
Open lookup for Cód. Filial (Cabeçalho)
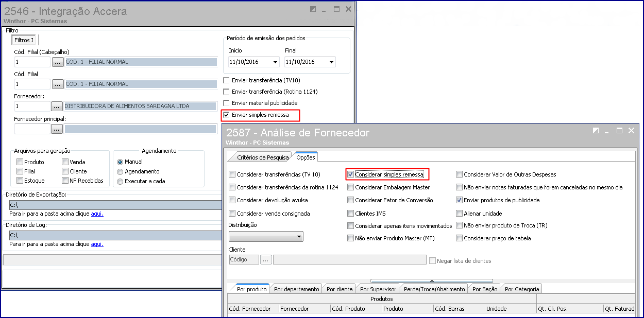tap(58, 62)
